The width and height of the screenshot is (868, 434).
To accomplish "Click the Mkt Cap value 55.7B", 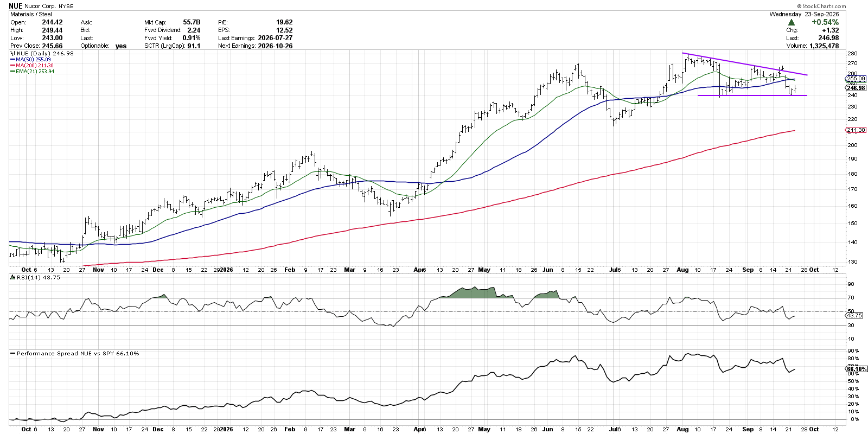I will (192, 22).
